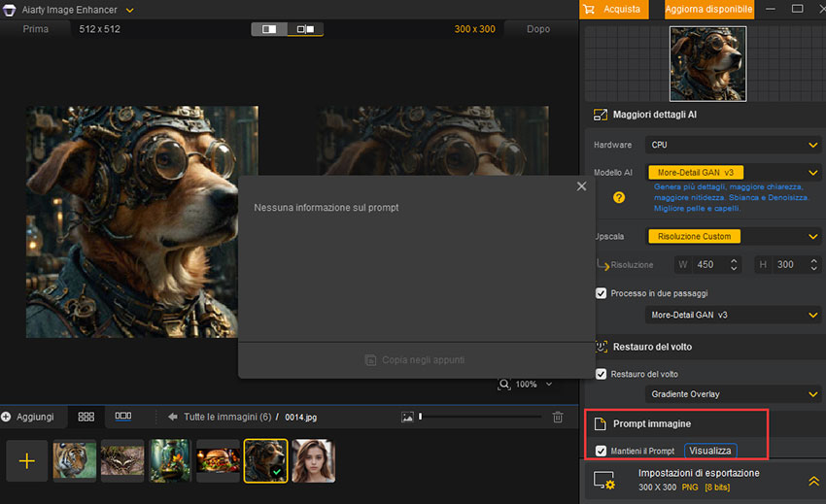Click the Visualizza prompt button
The height and width of the screenshot is (504, 826).
[710, 451]
